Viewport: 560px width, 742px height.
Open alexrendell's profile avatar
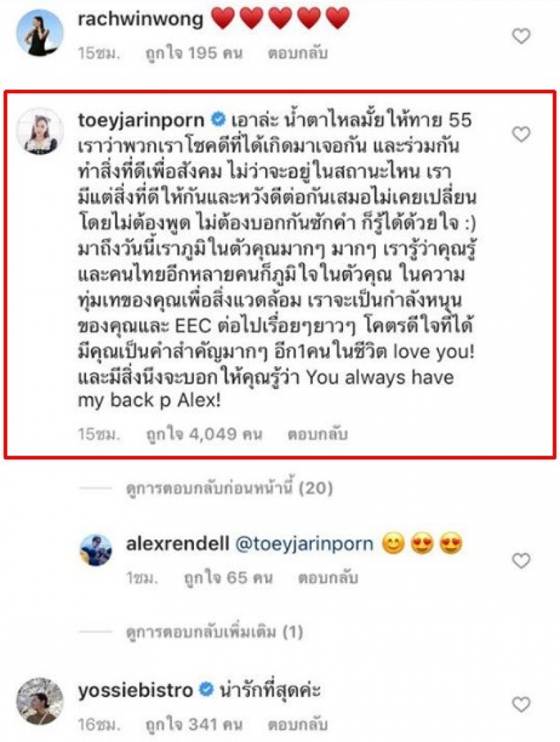(96, 550)
